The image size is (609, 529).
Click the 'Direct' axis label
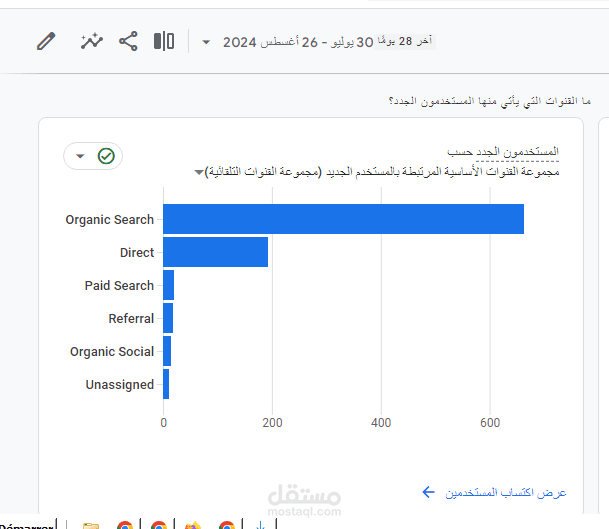[137, 253]
